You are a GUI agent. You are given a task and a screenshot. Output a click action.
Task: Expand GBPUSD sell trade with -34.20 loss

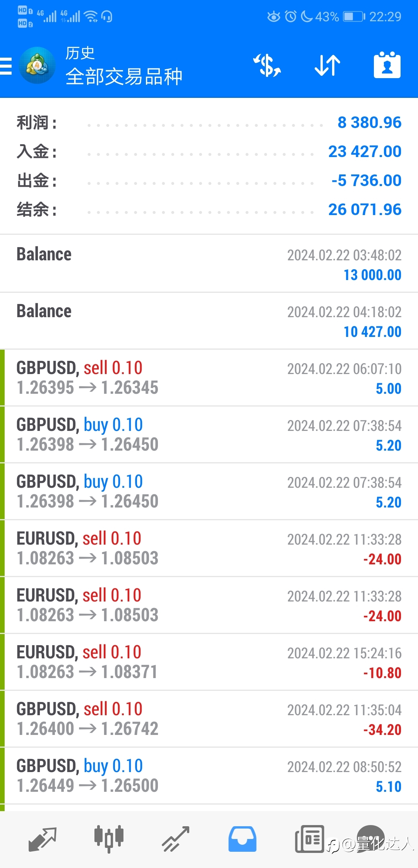pyautogui.click(x=209, y=719)
